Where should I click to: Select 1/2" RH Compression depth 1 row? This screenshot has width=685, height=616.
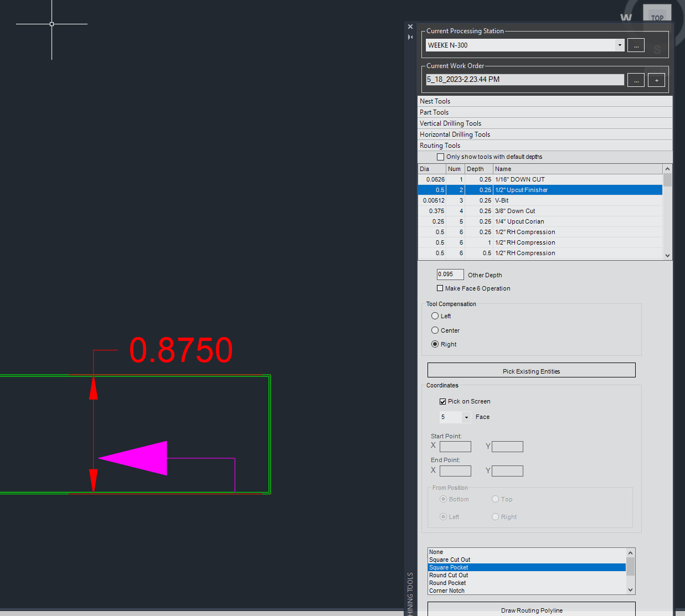[x=540, y=242]
